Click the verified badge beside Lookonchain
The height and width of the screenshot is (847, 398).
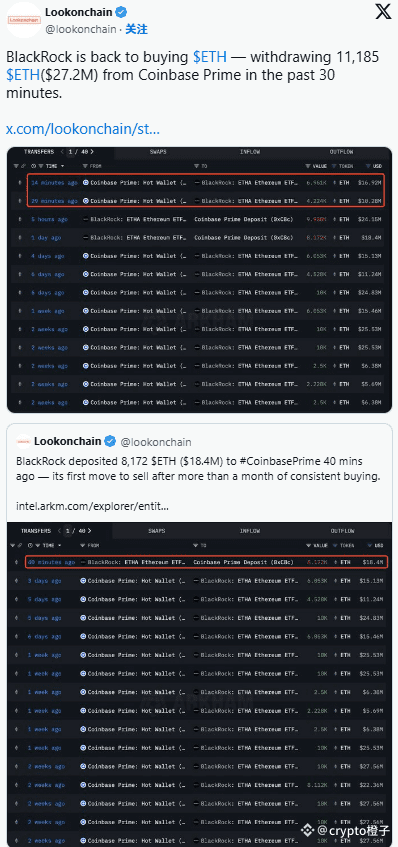point(122,11)
